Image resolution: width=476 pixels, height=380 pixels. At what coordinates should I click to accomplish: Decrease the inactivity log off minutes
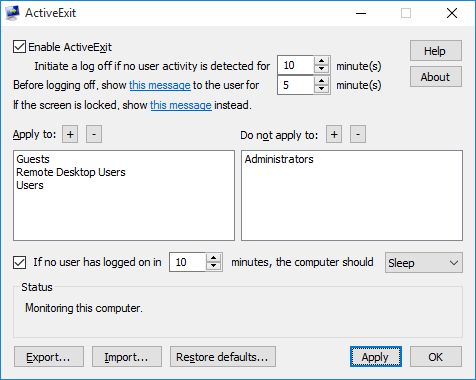321,69
